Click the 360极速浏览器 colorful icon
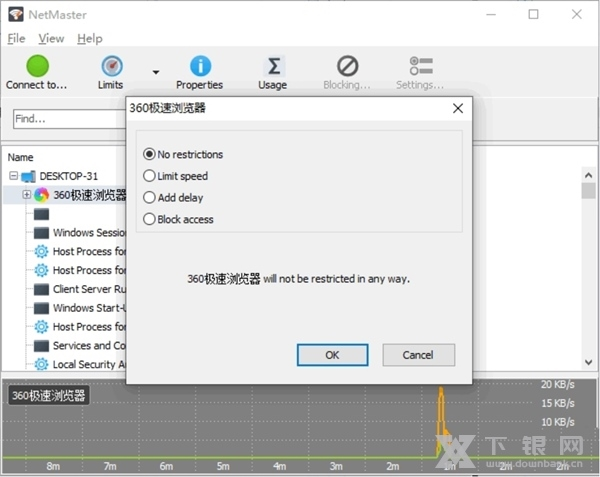 (41, 195)
